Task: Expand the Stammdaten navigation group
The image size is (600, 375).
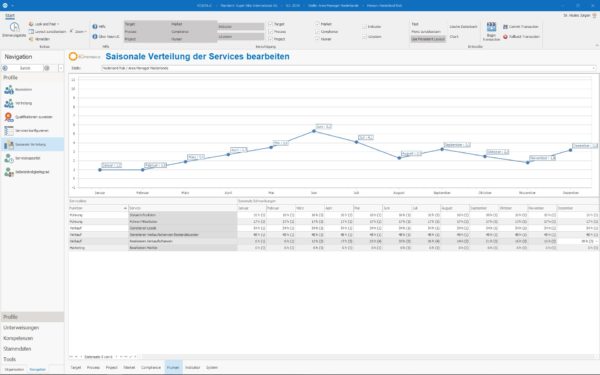Action: click(x=32, y=349)
